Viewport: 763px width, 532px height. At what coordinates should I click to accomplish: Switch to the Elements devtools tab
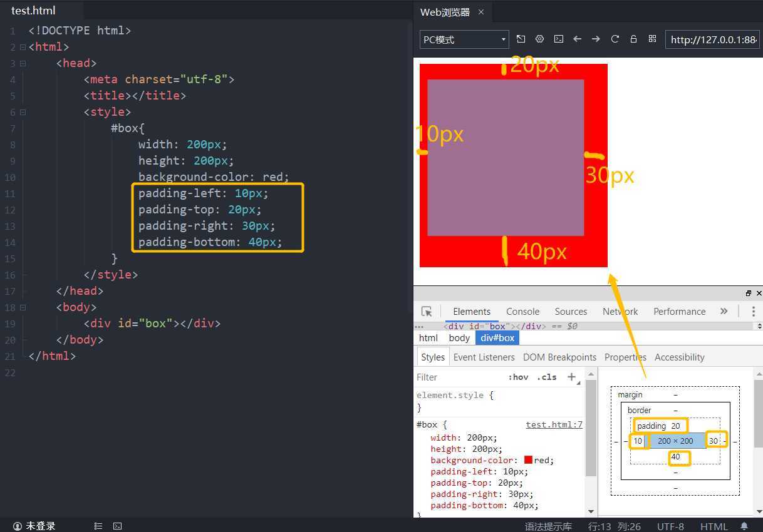click(x=472, y=312)
